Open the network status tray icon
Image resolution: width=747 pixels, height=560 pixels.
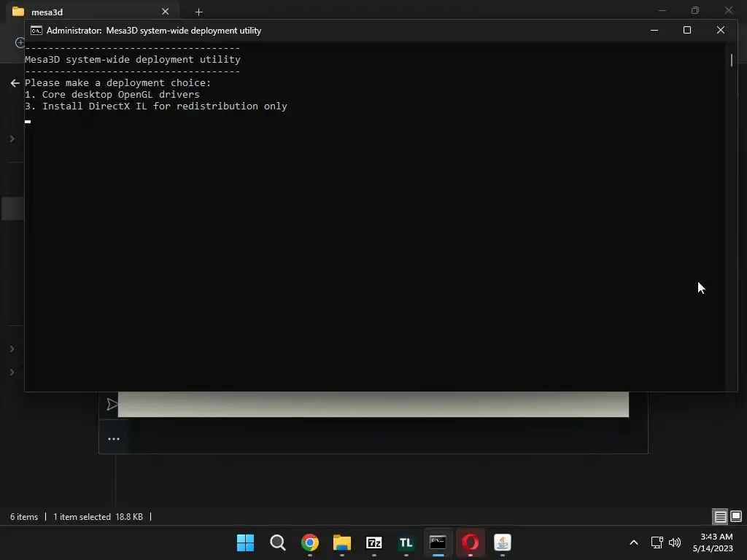(657, 542)
